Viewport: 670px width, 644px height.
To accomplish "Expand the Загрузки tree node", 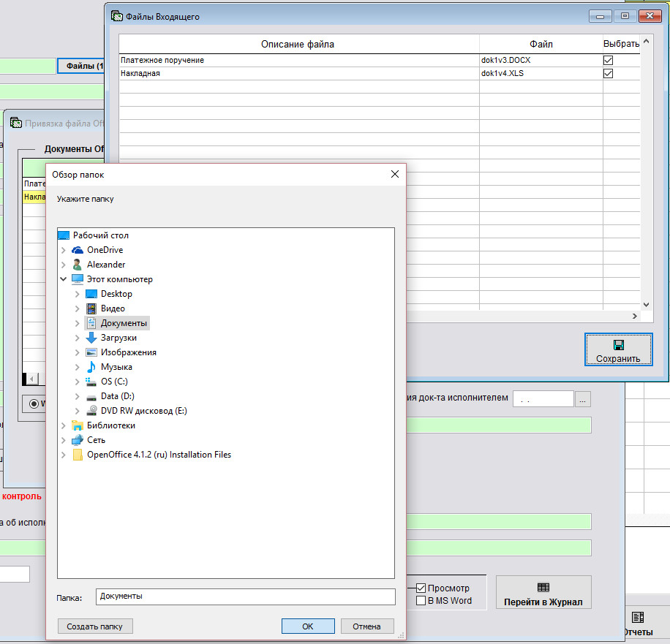I will [x=77, y=338].
